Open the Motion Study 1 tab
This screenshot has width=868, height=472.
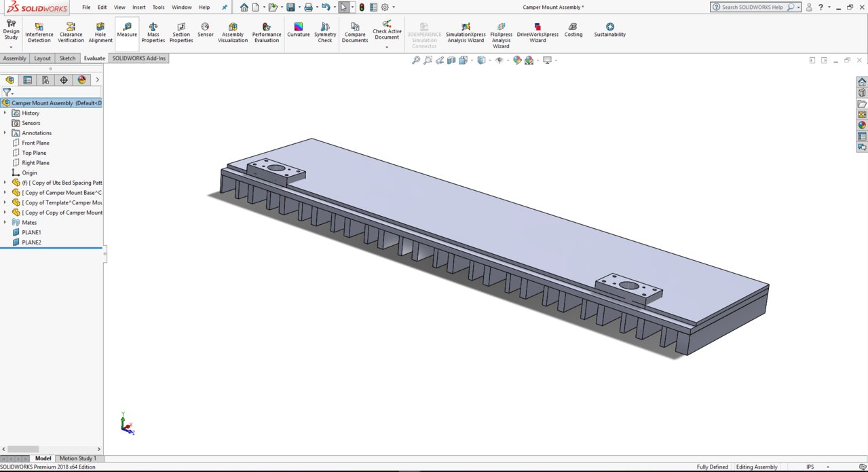tap(78, 458)
